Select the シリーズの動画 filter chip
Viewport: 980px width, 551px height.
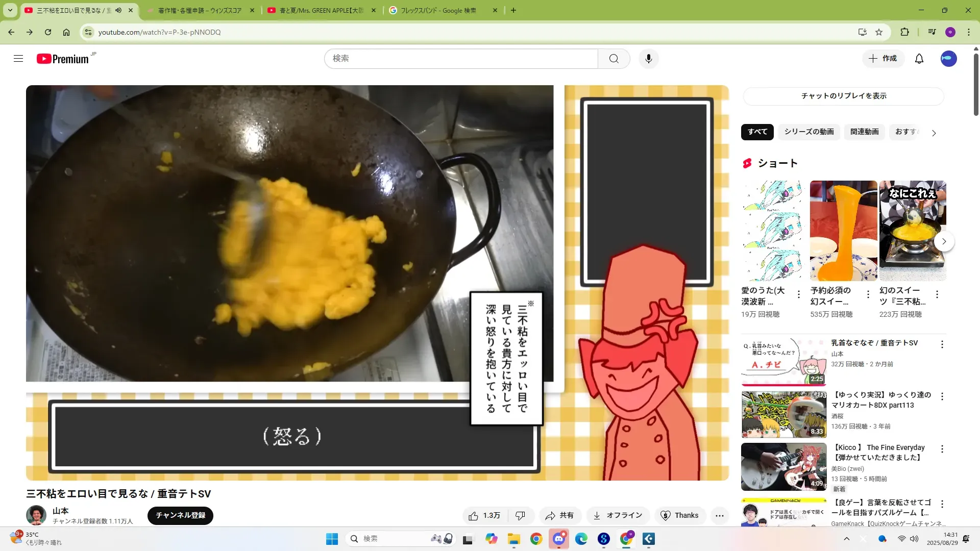(808, 132)
